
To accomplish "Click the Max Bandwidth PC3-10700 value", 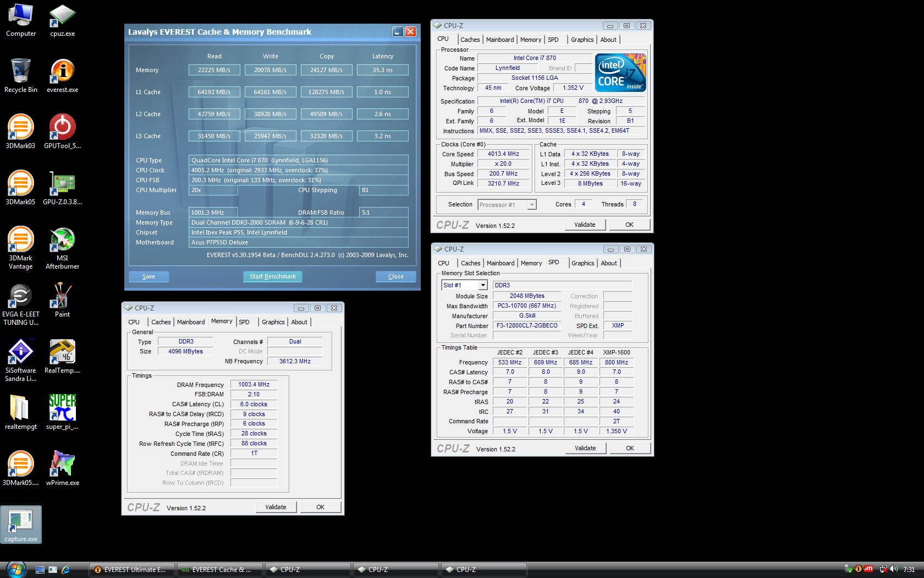I will click(x=527, y=306).
